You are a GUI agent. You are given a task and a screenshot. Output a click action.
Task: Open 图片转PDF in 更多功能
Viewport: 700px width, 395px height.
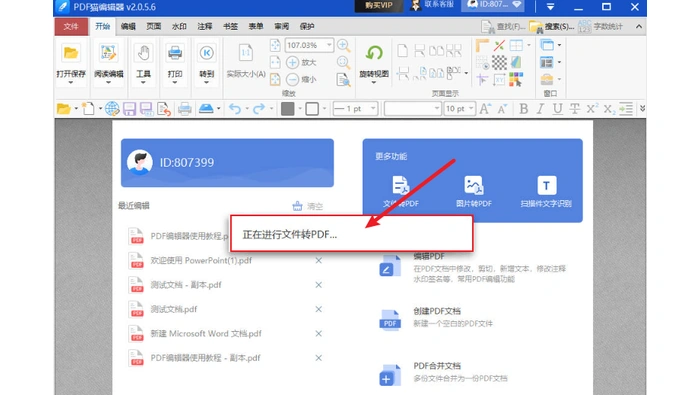(x=474, y=192)
